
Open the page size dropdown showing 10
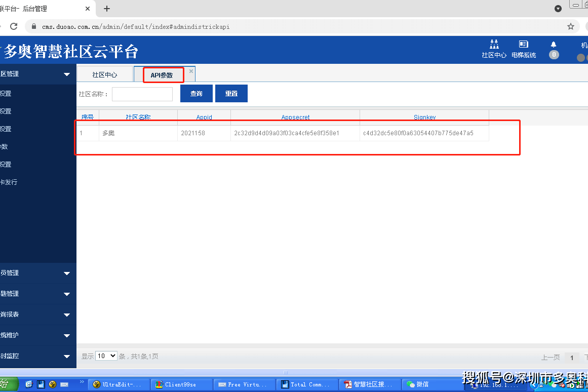(106, 356)
